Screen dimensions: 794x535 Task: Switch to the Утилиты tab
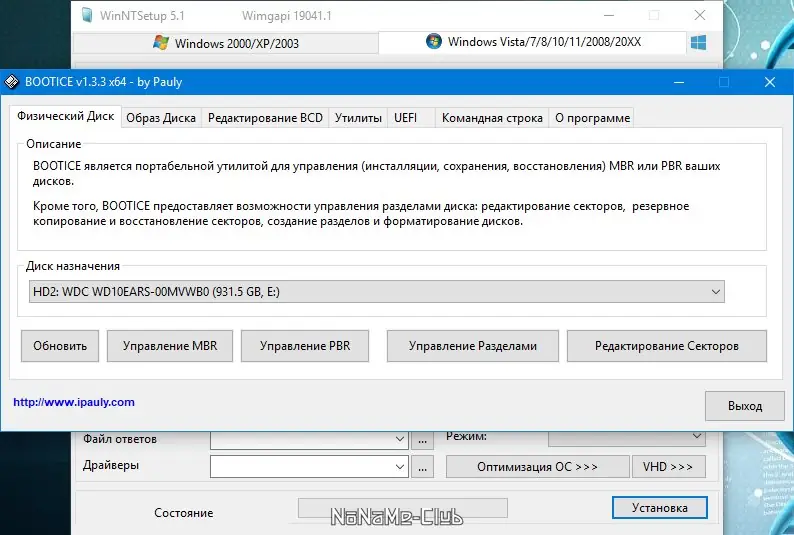tap(358, 118)
